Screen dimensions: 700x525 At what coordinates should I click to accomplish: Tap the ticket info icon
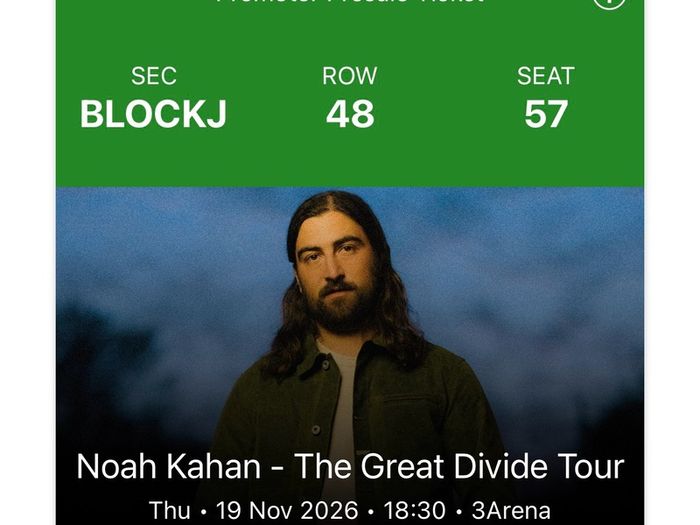[608, 3]
